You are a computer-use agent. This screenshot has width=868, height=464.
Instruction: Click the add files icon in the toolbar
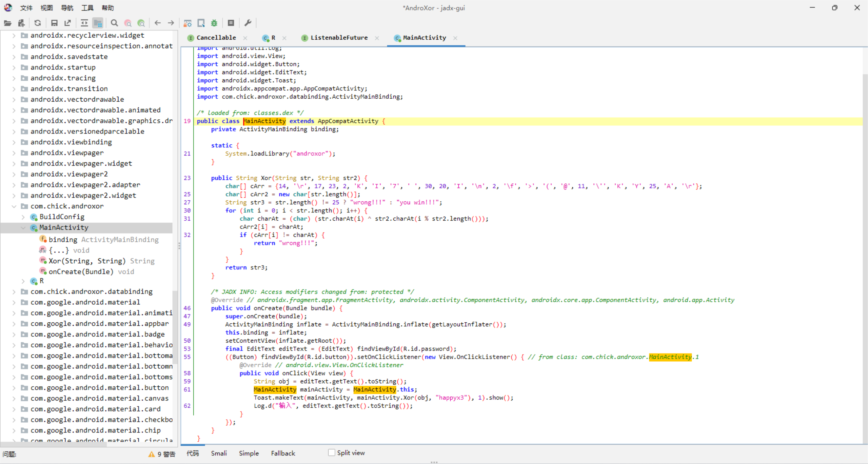point(21,23)
